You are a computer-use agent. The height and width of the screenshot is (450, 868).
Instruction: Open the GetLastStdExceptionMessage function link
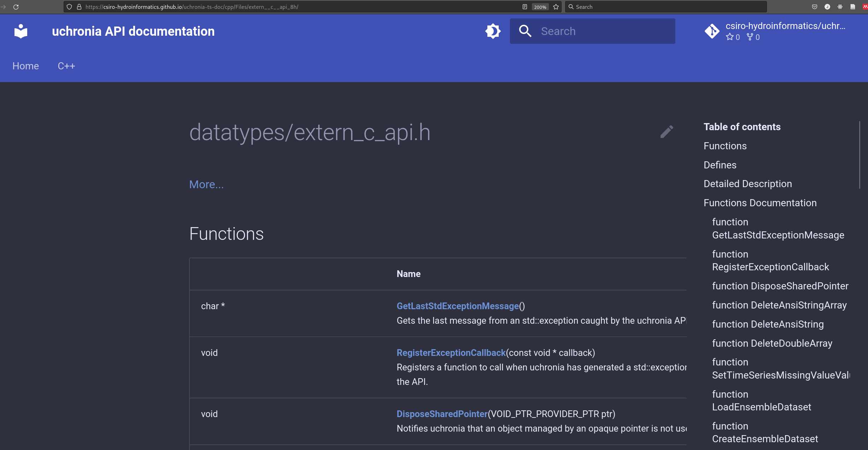[x=458, y=306]
